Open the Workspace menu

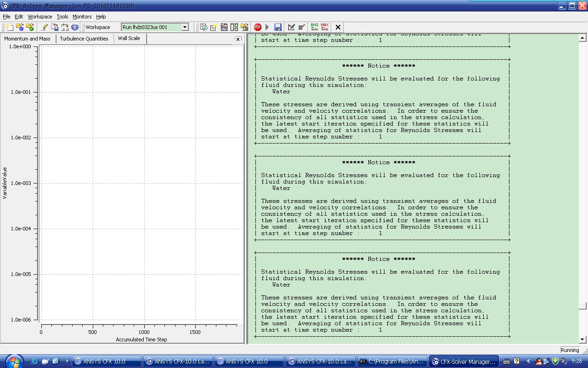(40, 17)
